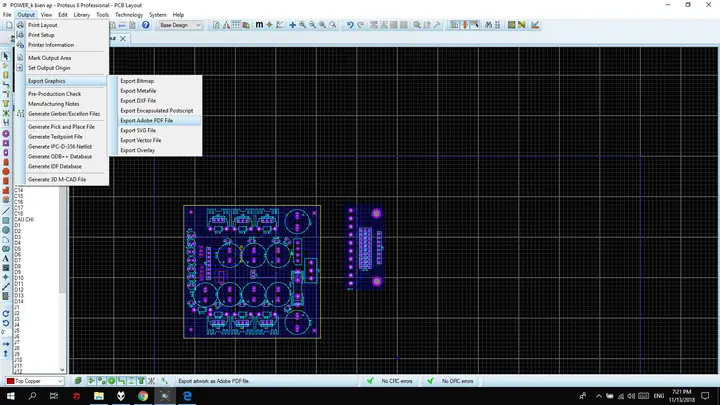Select the yellow package mode icon
The image size is (720, 405).
6,75
